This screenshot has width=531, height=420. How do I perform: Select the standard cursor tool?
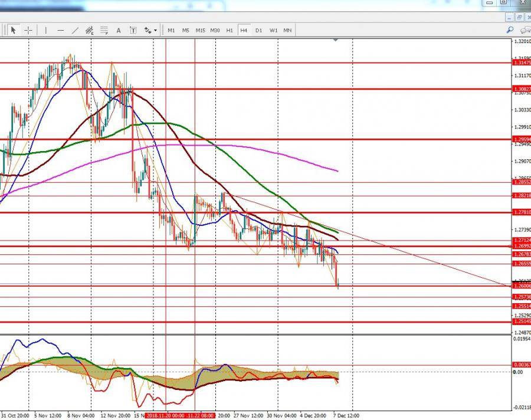click(x=13, y=30)
